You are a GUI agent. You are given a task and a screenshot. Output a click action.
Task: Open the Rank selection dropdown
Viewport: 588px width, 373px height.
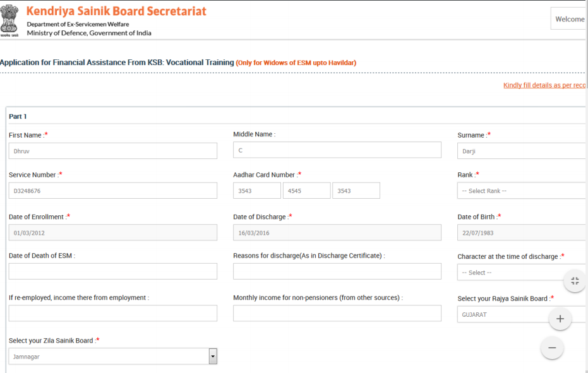coord(520,190)
